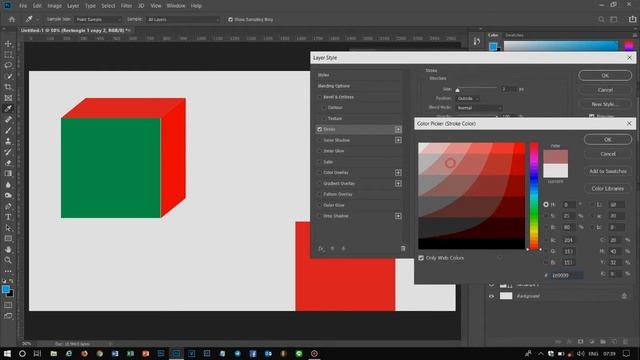The height and width of the screenshot is (360, 640).
Task: Switch to the Swatches panel tab
Action: point(514,36)
